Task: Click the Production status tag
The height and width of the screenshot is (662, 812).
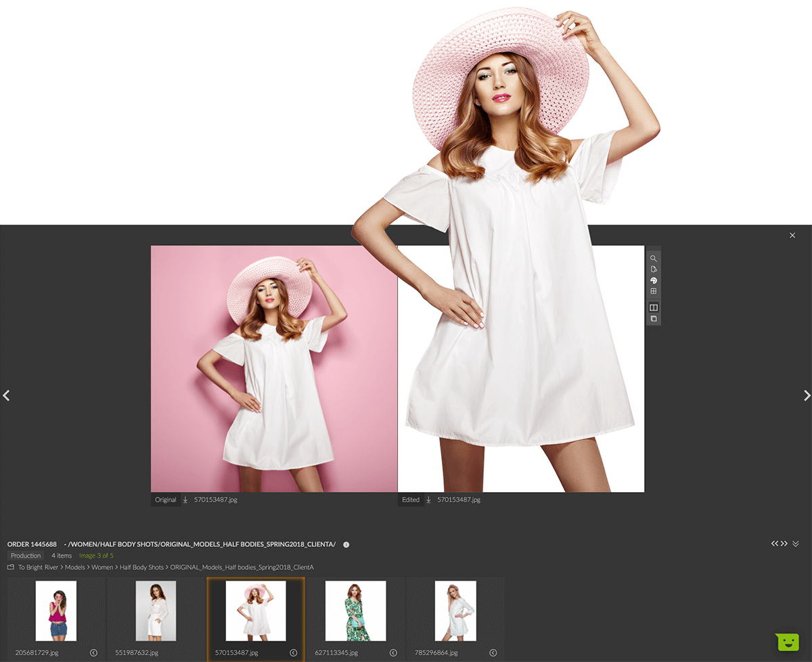Action: pyautogui.click(x=26, y=556)
